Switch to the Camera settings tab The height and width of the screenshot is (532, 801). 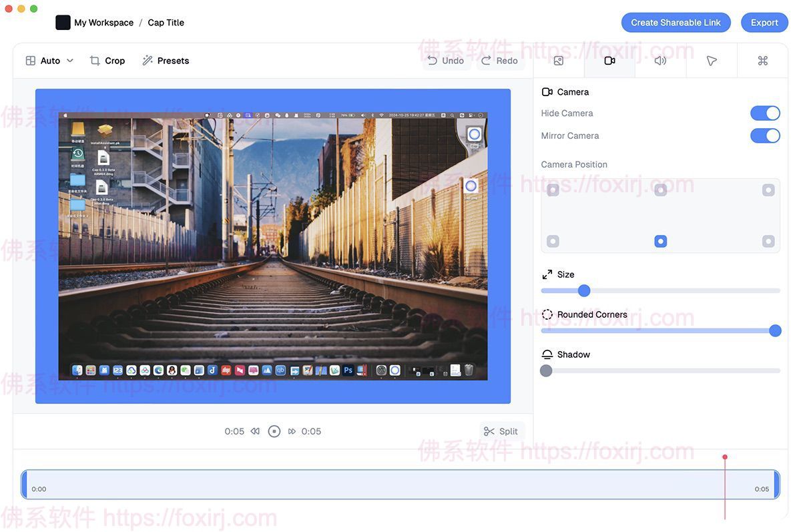click(609, 61)
